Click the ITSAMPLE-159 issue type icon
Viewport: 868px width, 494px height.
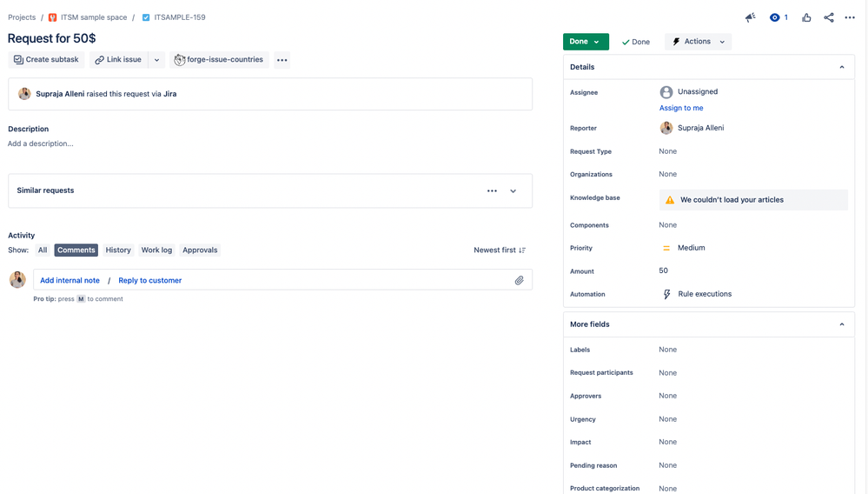(x=146, y=17)
